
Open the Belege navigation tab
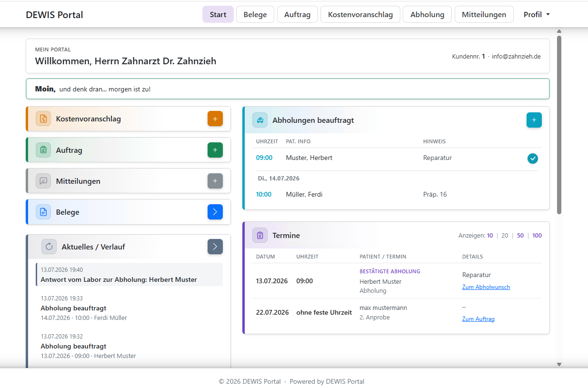click(x=255, y=14)
